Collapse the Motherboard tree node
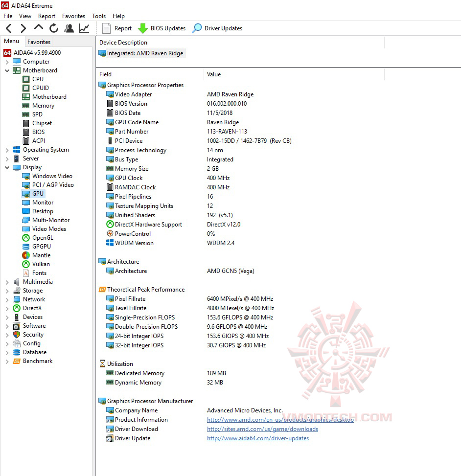Screen dimensions: 461x476 [x=7, y=70]
